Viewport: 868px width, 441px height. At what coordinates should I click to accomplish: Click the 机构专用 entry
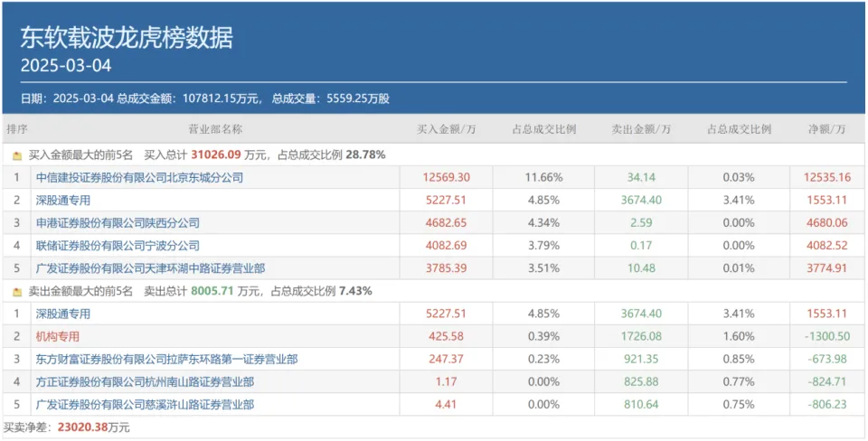(58, 336)
